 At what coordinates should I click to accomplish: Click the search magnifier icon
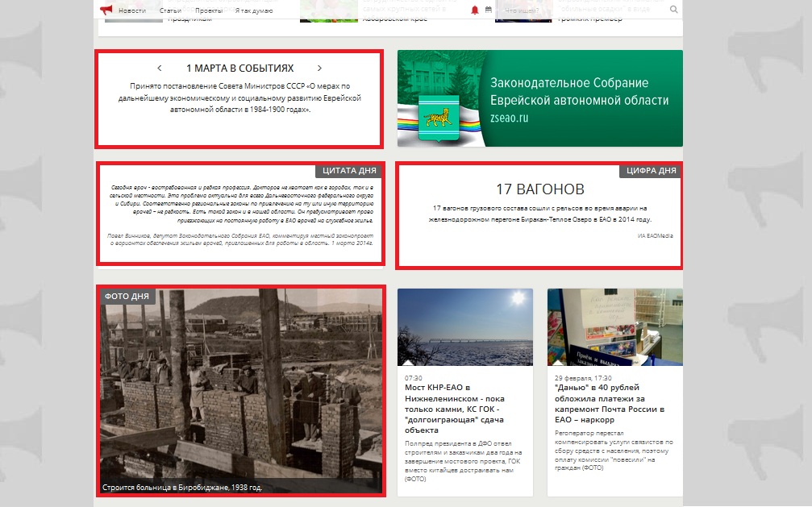coord(674,10)
